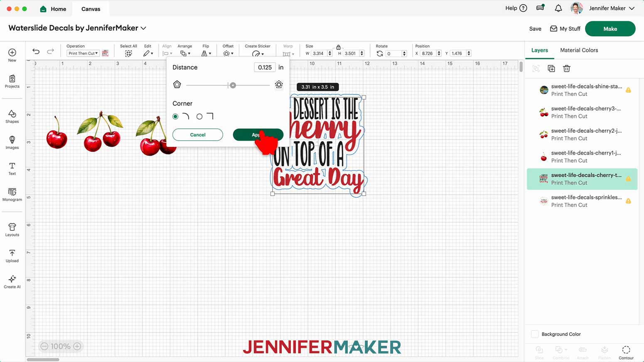Image resolution: width=644 pixels, height=362 pixels.
Task: Click the Rotate icon
Action: [380, 54]
